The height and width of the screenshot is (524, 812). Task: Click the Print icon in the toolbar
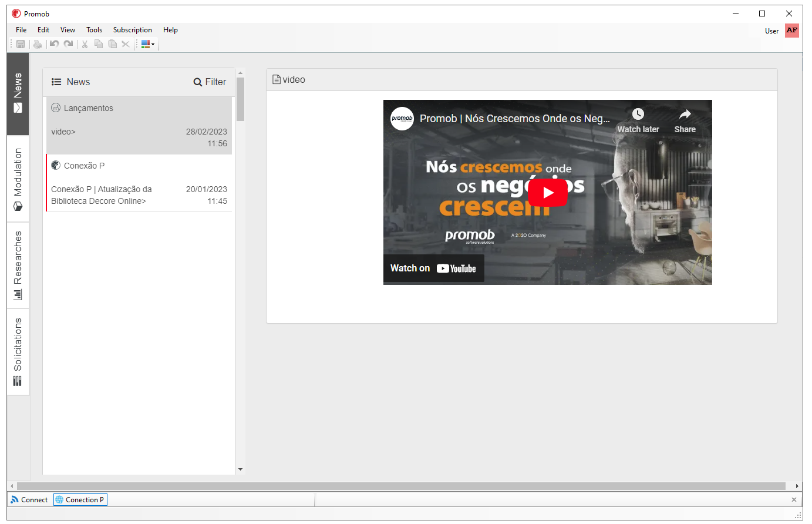click(x=38, y=44)
